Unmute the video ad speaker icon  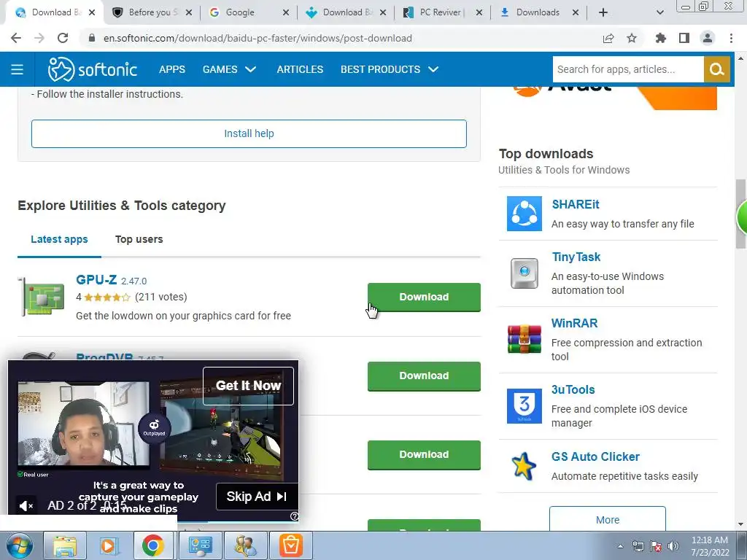pos(26,506)
